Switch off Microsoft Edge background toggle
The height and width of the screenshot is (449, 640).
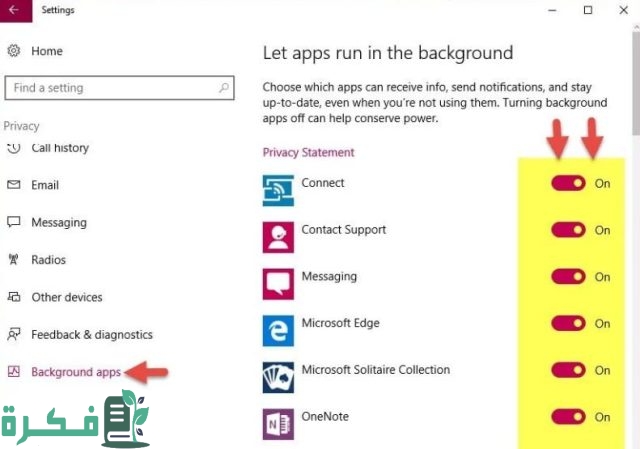[x=568, y=323]
